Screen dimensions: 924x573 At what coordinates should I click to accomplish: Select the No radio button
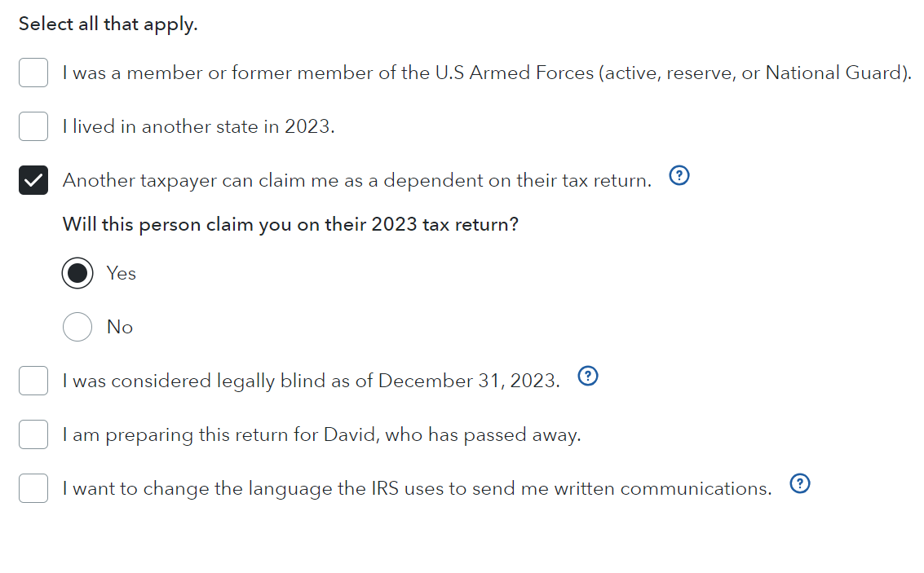(x=77, y=326)
